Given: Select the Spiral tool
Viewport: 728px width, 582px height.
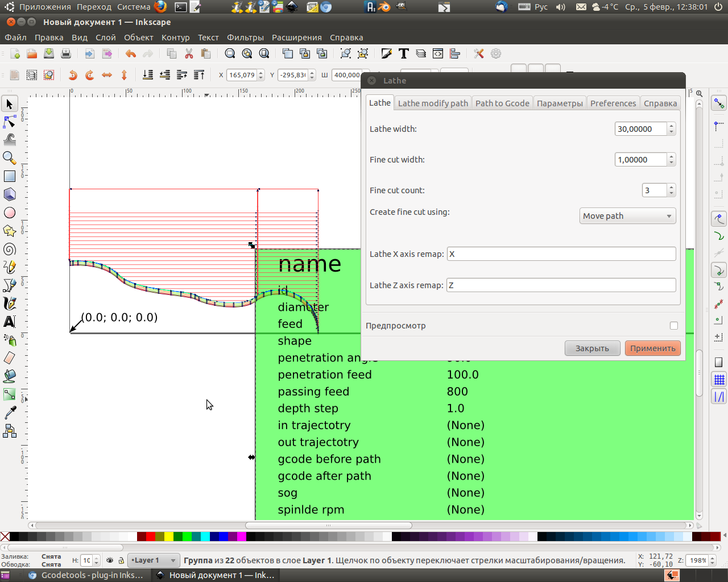Looking at the screenshot, I should tap(10, 249).
